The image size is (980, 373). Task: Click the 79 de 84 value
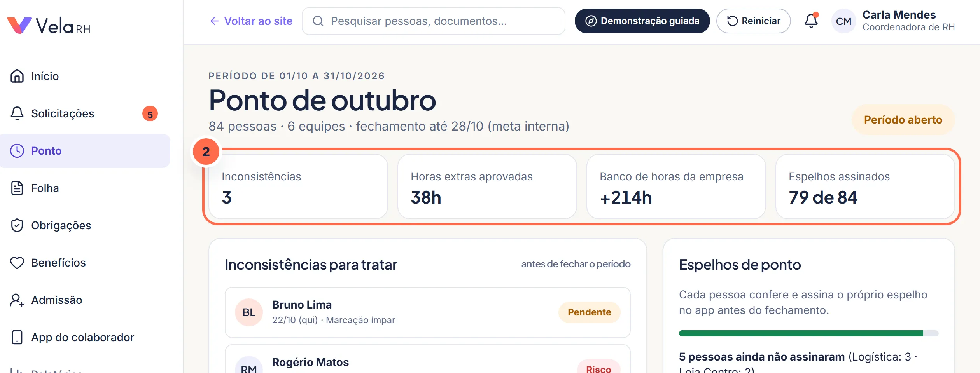823,197
